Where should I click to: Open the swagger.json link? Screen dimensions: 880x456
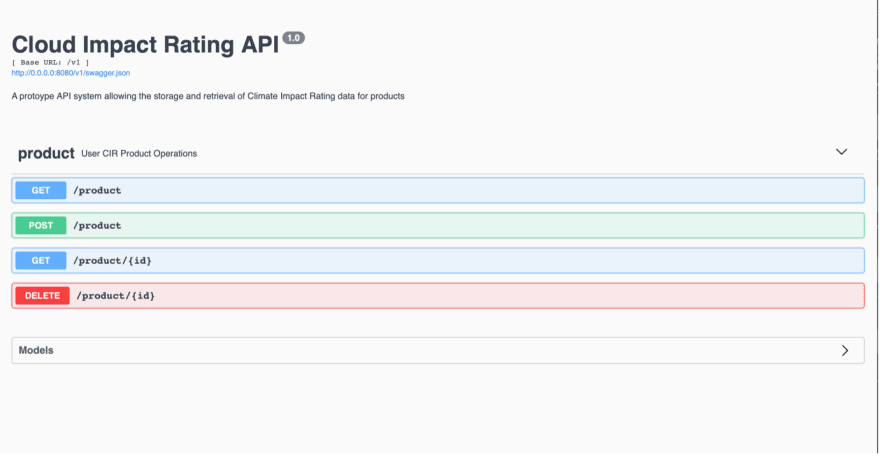pyautogui.click(x=71, y=73)
